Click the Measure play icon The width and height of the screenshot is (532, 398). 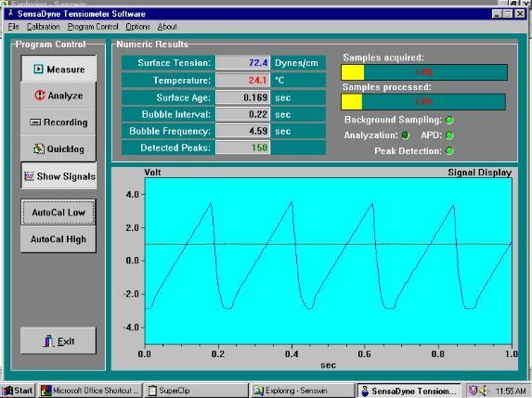click(x=38, y=70)
